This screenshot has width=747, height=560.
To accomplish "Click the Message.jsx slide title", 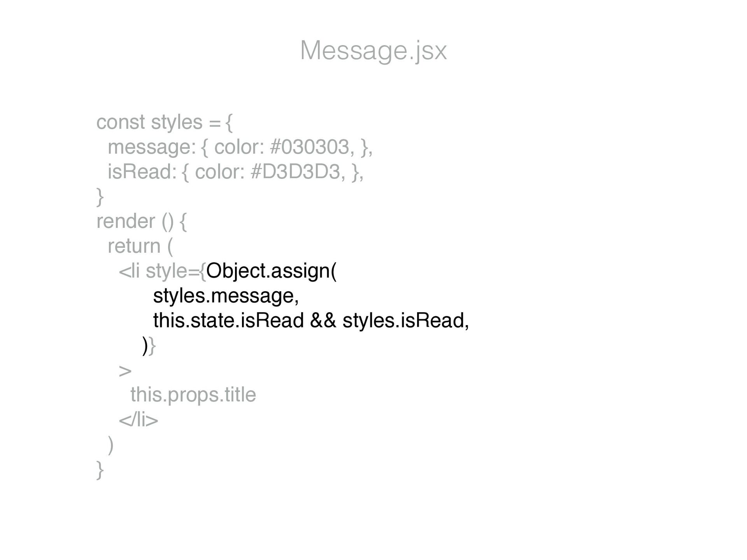I will [373, 51].
